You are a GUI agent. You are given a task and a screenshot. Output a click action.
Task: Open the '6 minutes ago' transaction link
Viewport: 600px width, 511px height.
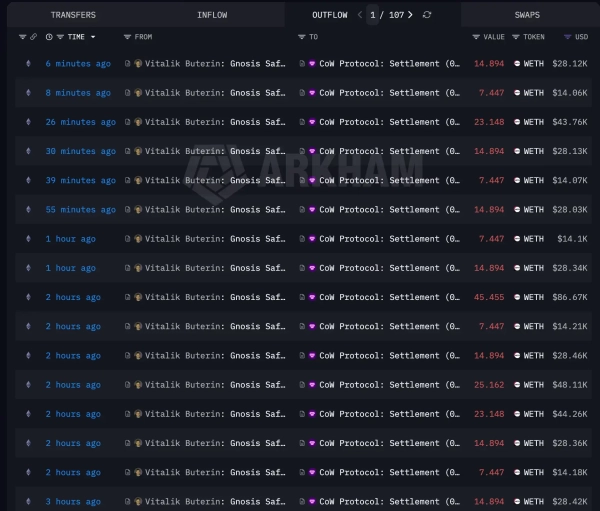click(78, 64)
